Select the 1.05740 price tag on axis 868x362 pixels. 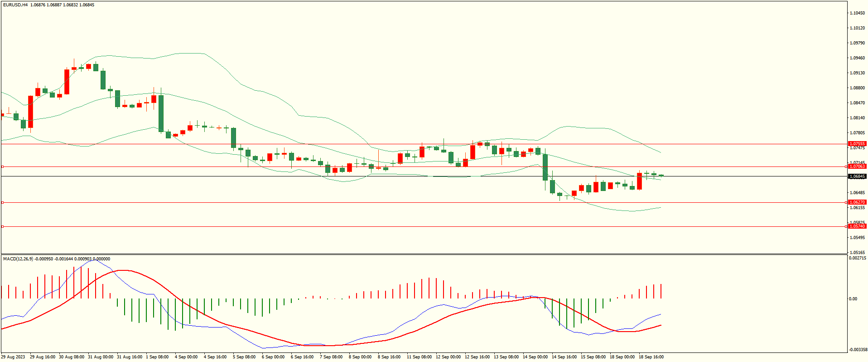point(857,226)
